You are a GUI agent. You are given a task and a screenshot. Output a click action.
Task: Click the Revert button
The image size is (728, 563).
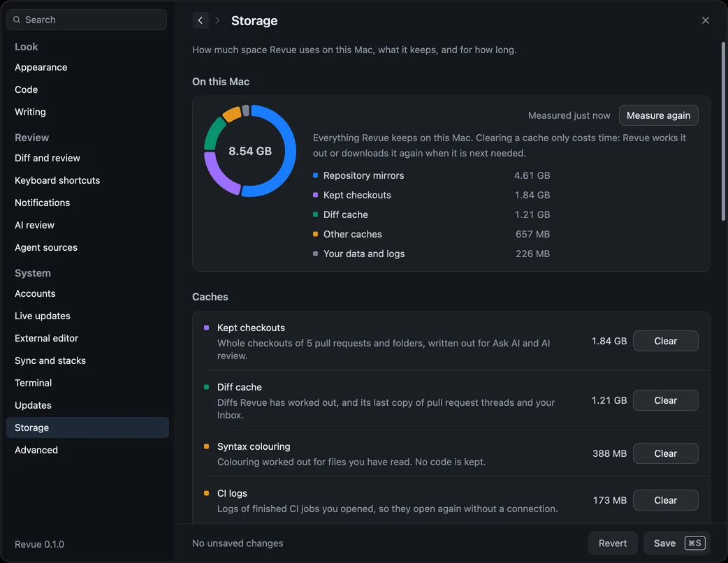613,543
